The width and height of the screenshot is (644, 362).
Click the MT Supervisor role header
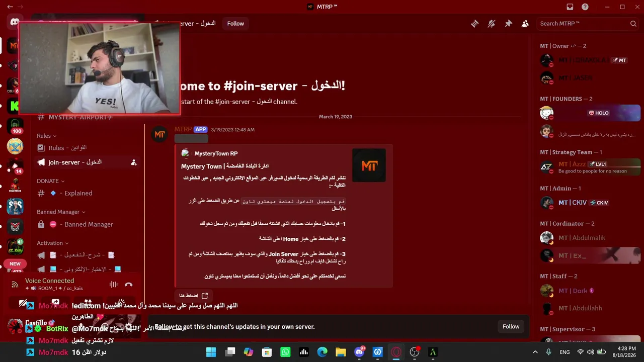coord(568,329)
